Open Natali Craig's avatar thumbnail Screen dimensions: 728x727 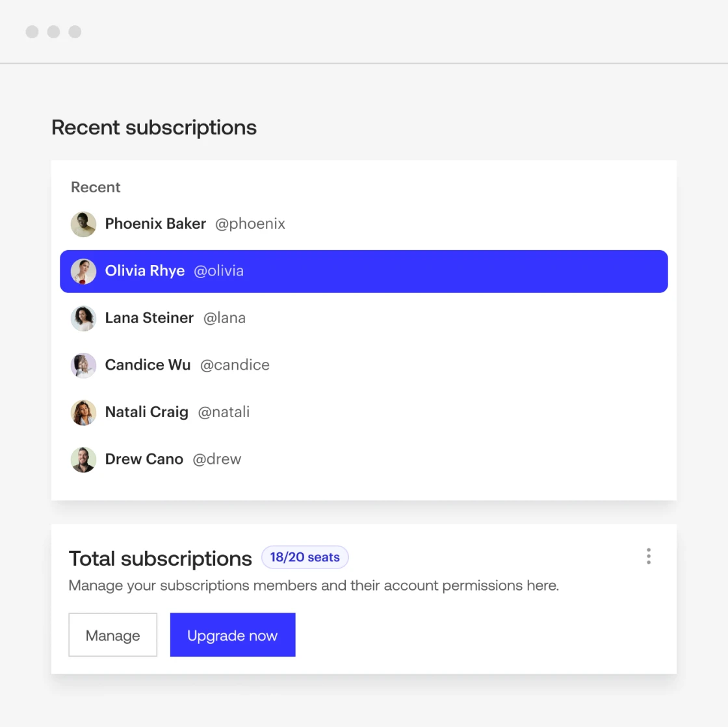[83, 413]
